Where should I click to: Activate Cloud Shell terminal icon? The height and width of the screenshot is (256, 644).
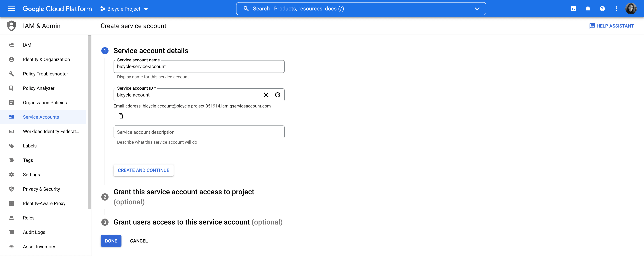click(574, 9)
